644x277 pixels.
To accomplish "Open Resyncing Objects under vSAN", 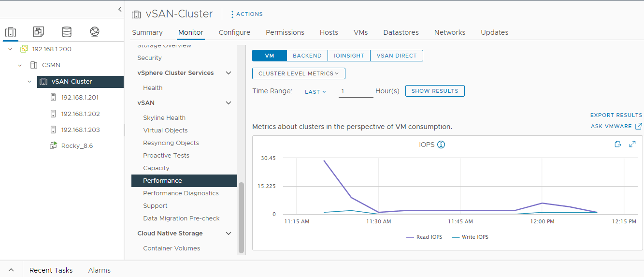I will pos(171,143).
